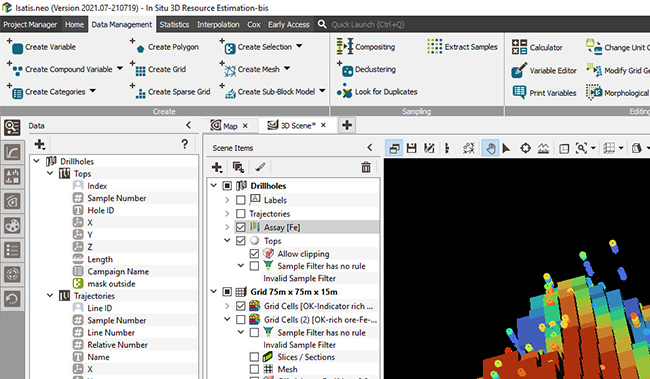Click the Data panel sidebar icon
Image resolution: width=650 pixels, height=379 pixels.
pos(12,128)
